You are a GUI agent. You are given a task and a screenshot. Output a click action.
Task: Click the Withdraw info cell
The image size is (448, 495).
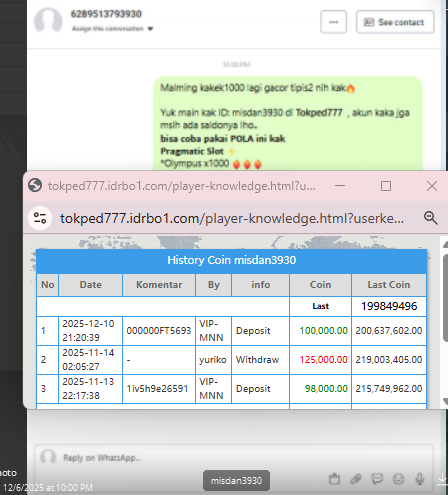(x=261, y=360)
